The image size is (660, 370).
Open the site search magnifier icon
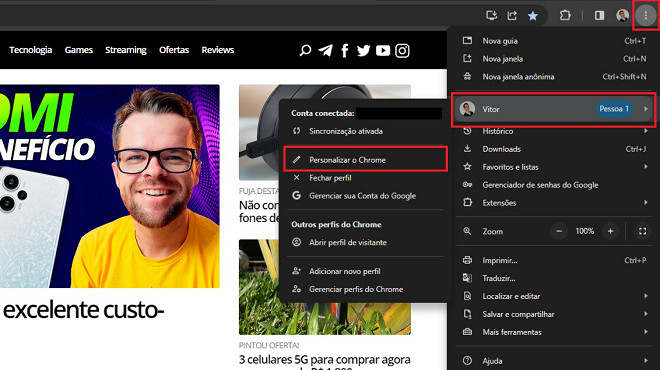click(x=305, y=51)
